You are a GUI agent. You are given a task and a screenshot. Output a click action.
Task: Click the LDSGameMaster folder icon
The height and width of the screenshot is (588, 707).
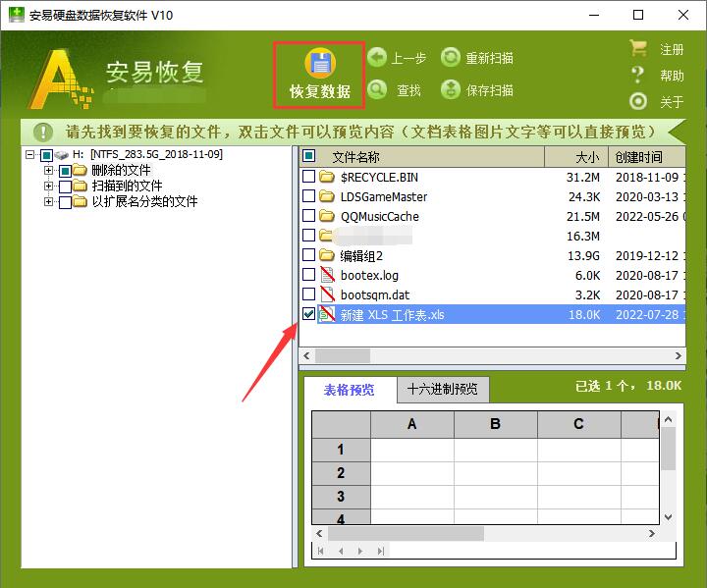click(x=327, y=196)
